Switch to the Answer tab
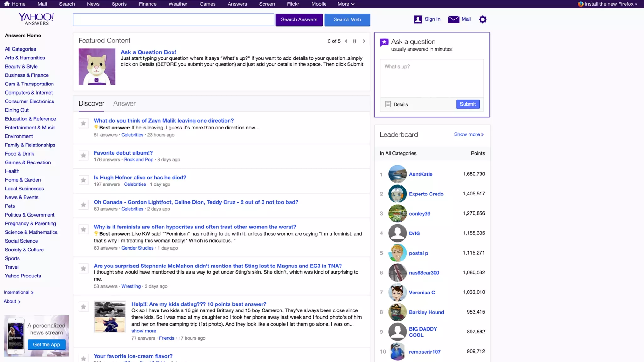 click(124, 103)
